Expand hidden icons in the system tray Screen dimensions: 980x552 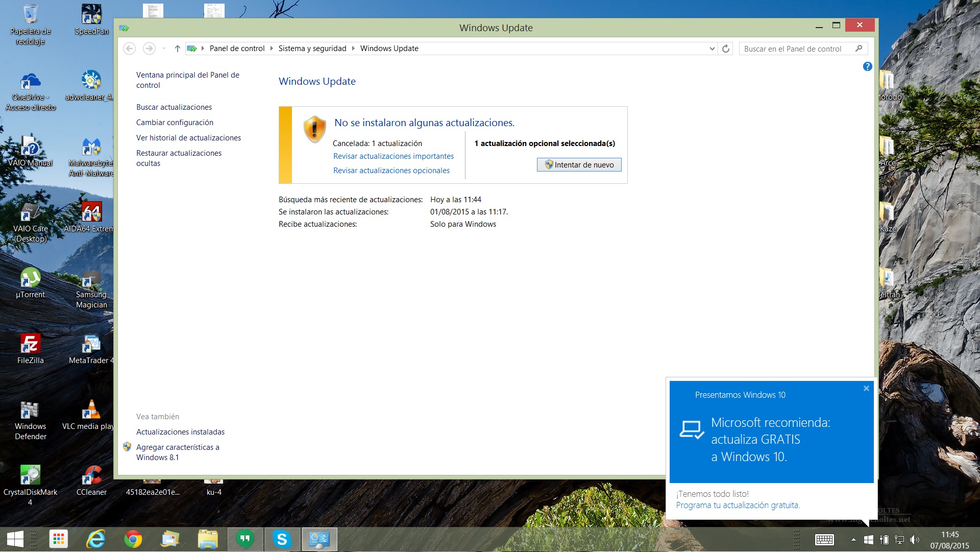[853, 539]
